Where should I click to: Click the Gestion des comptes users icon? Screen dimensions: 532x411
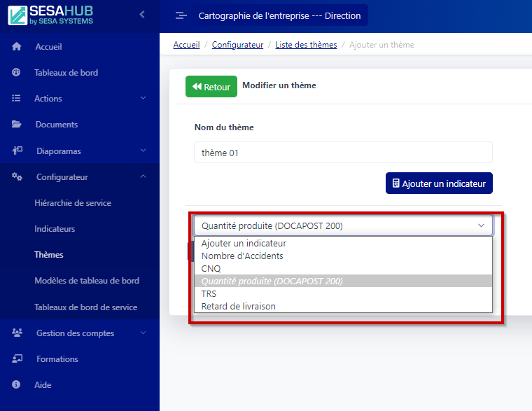pyautogui.click(x=17, y=333)
